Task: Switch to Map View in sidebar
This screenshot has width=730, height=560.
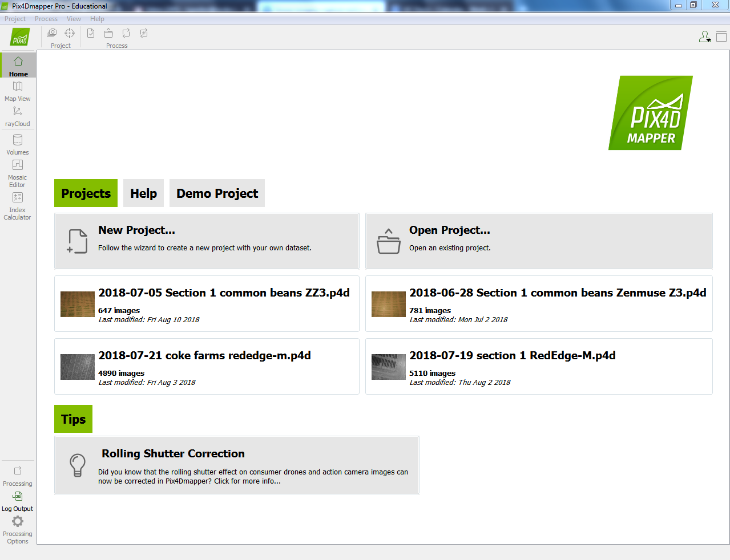Action: click(18, 91)
